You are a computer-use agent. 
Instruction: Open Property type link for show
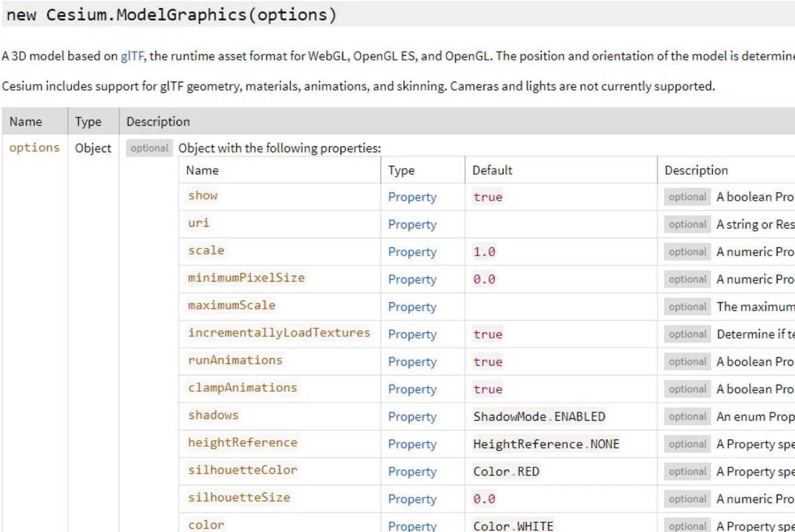coord(412,197)
